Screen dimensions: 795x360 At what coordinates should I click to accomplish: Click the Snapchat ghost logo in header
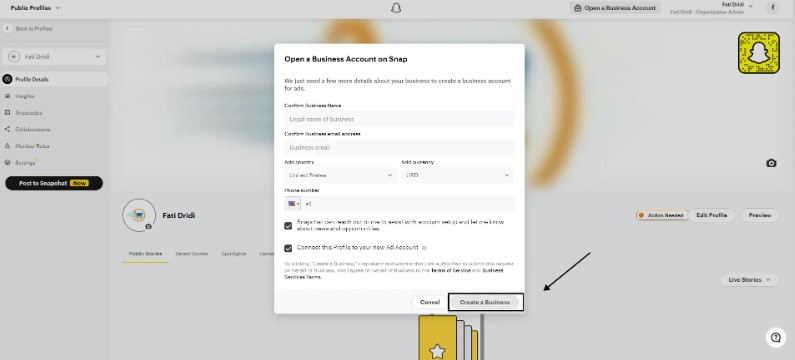pos(395,8)
